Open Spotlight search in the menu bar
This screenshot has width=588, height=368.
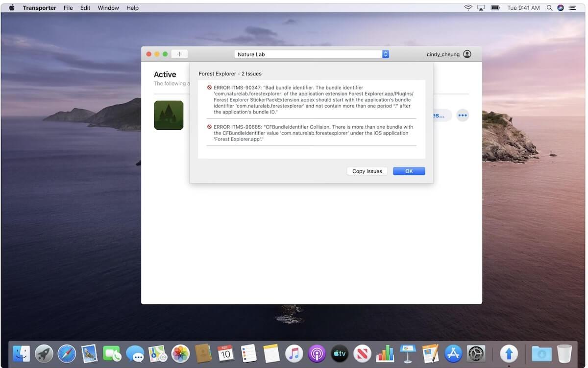[x=549, y=8]
